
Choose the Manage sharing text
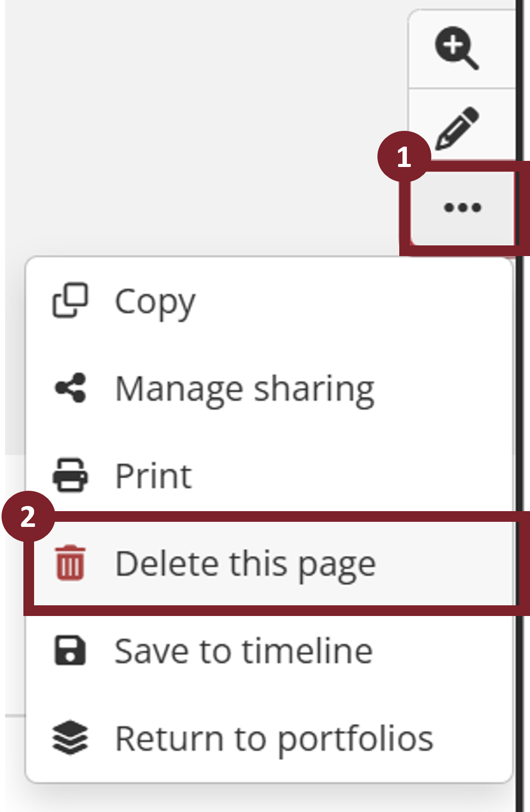pos(245,389)
